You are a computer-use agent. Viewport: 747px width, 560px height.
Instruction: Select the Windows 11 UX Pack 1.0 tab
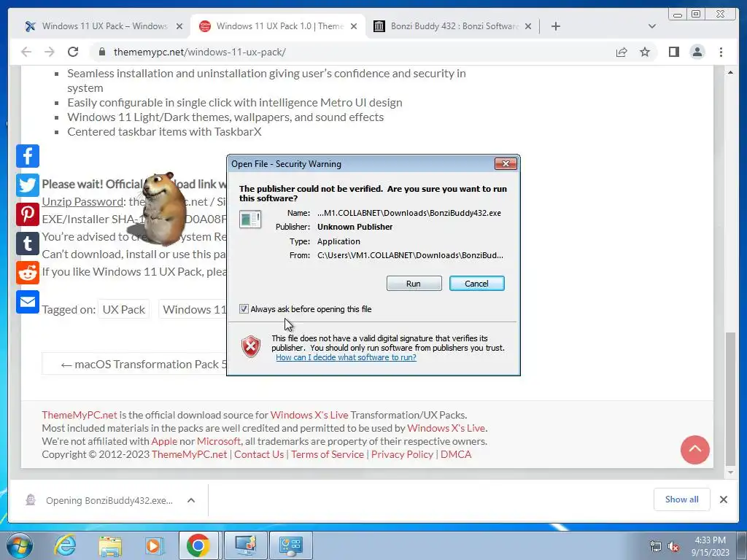click(x=278, y=26)
